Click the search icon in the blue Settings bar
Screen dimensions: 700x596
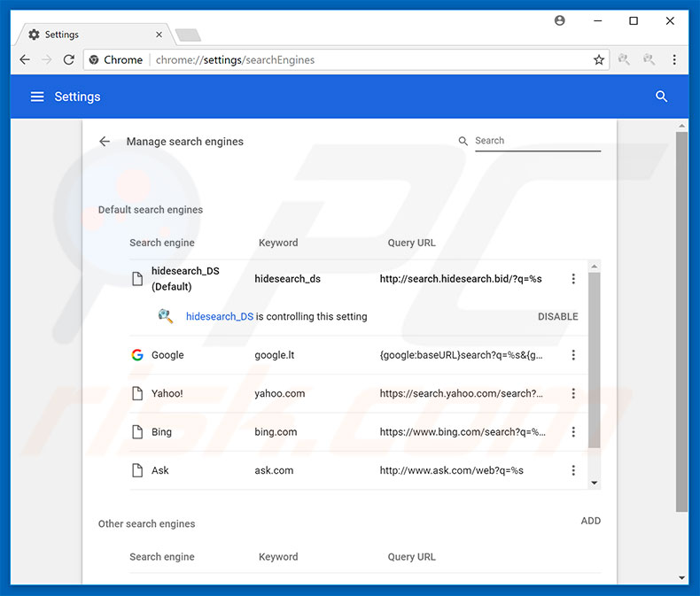coord(661,97)
